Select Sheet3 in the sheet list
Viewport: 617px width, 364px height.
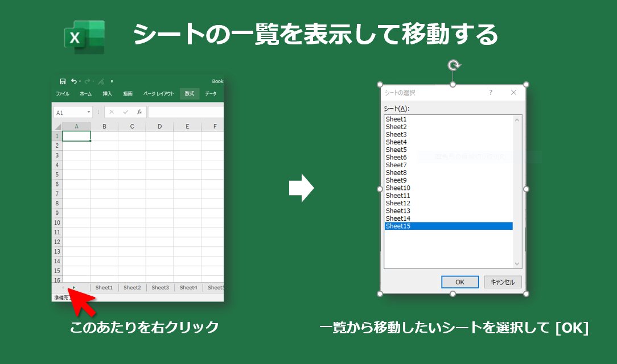(x=449, y=134)
